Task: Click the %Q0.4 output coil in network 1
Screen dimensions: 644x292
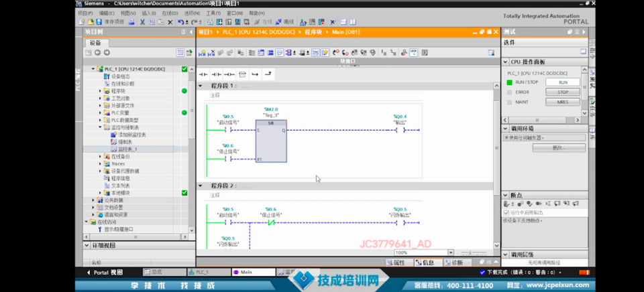Action: click(x=400, y=130)
